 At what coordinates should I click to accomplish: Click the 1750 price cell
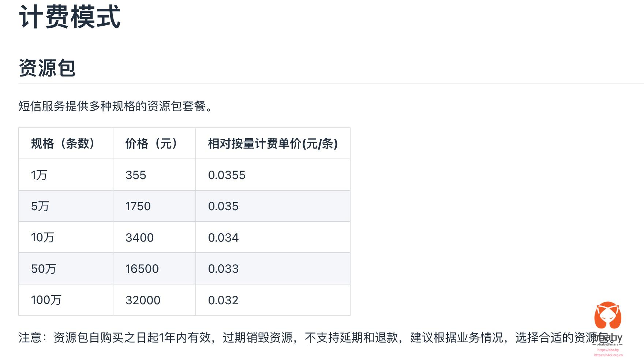[x=138, y=206]
